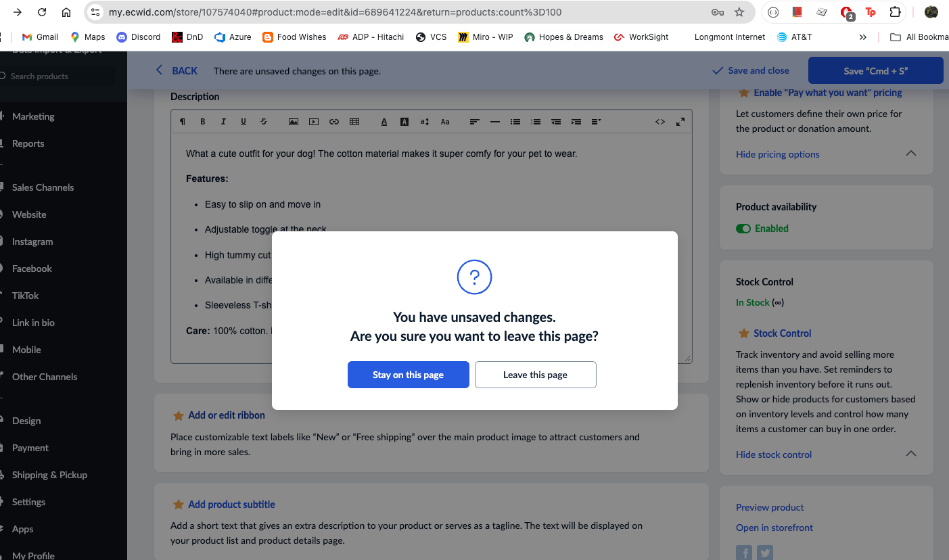This screenshot has width=949, height=560.
Task: Open the Preview product link
Action: (770, 507)
